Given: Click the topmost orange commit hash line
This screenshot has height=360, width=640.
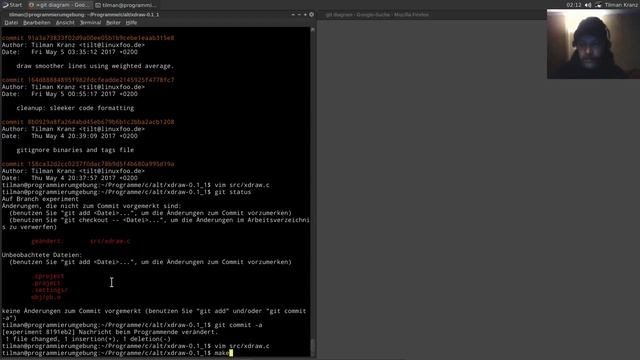Looking at the screenshot, I should (88, 38).
